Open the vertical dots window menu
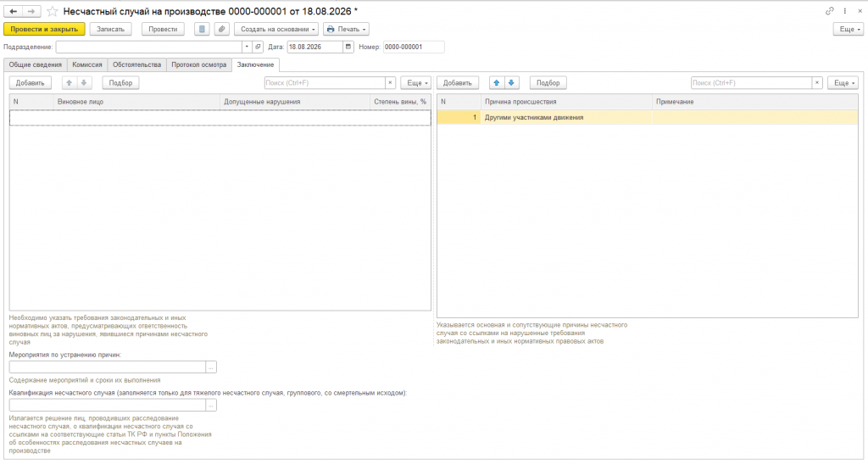This screenshot has width=868, height=465. click(x=845, y=11)
